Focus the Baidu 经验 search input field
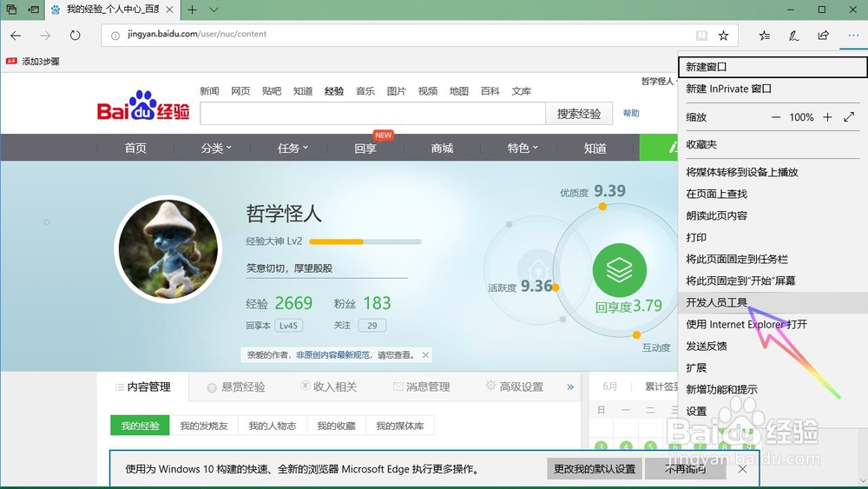The image size is (868, 489). coord(372,114)
